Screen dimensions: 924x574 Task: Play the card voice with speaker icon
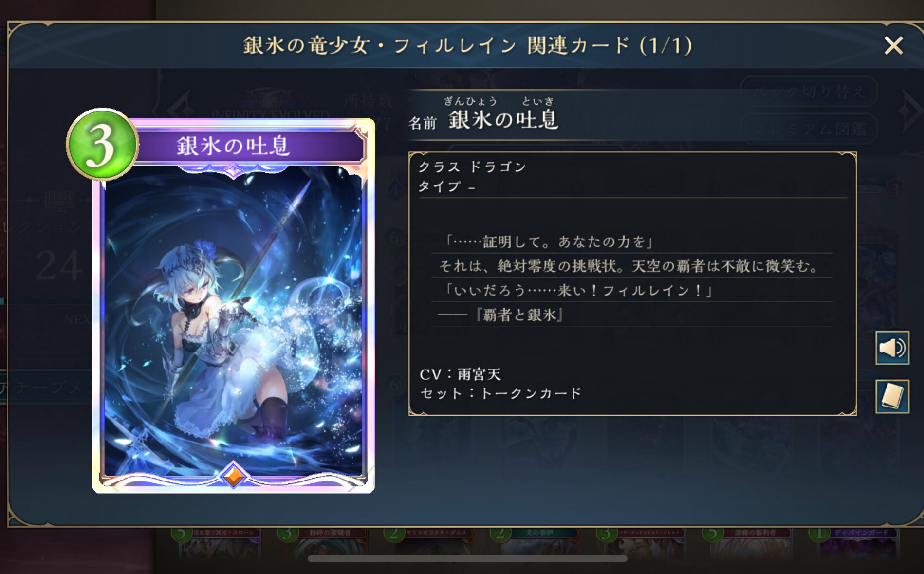click(892, 348)
